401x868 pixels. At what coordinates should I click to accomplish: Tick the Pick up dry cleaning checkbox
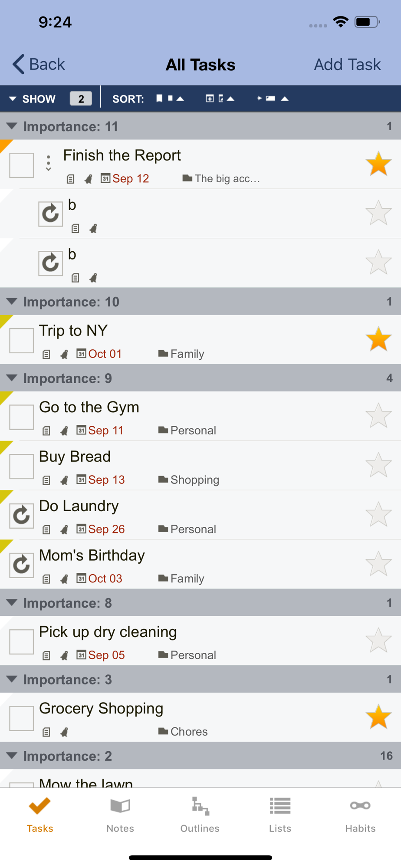(22, 642)
